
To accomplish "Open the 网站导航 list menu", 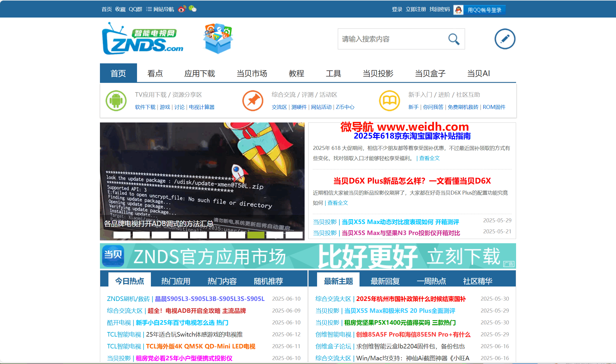I will pos(160,9).
